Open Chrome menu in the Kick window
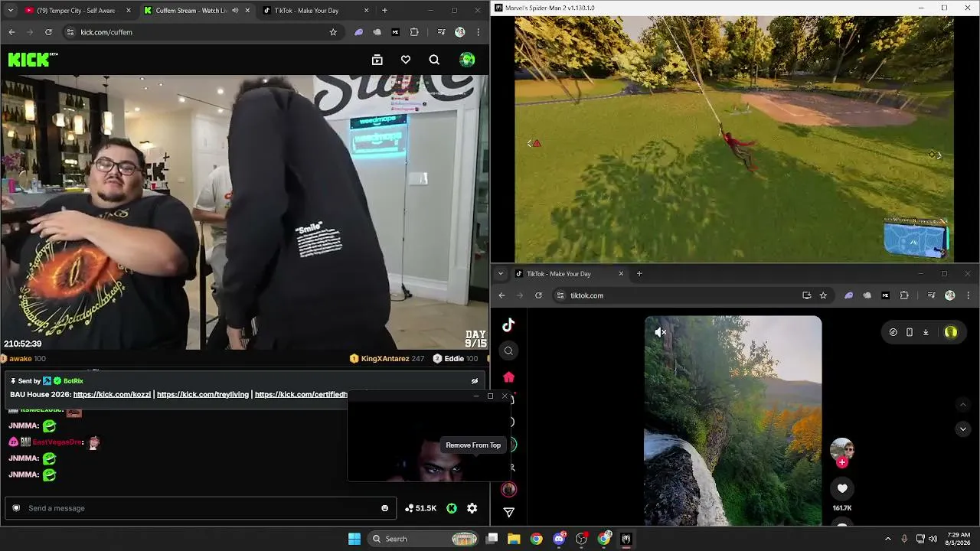Viewport: 980px width, 551px height. pos(479,32)
